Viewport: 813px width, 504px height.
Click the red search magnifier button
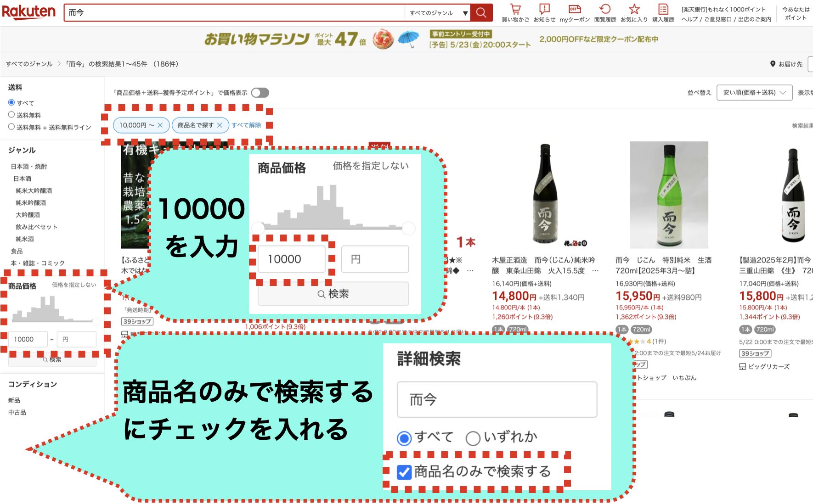pos(481,12)
